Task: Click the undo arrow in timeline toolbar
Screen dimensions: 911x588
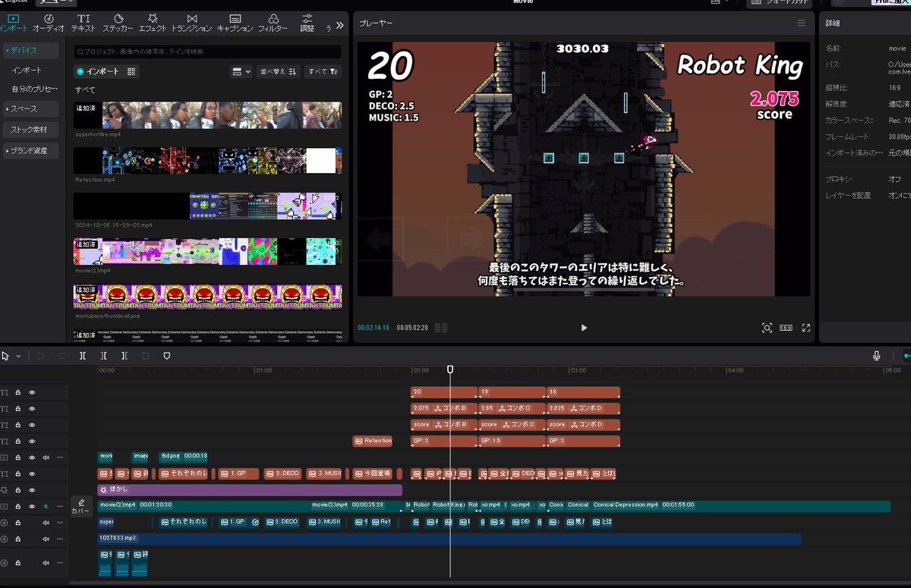Action: tap(41, 356)
